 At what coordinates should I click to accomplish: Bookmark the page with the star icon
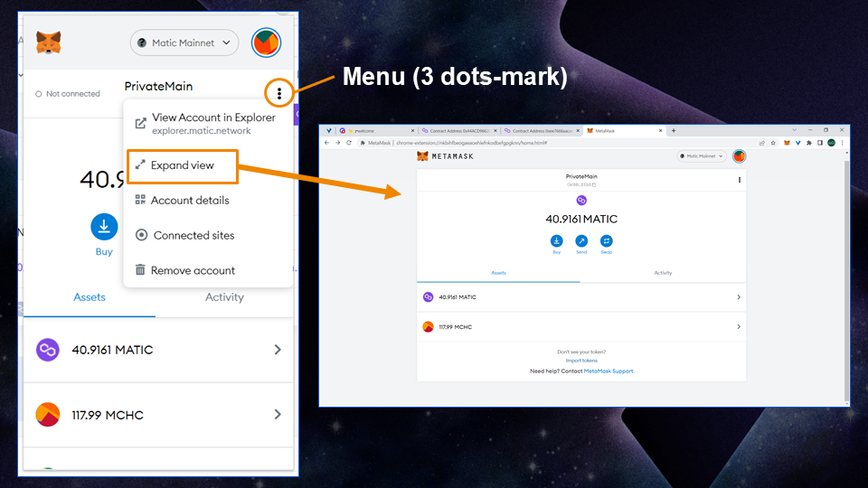coord(773,143)
